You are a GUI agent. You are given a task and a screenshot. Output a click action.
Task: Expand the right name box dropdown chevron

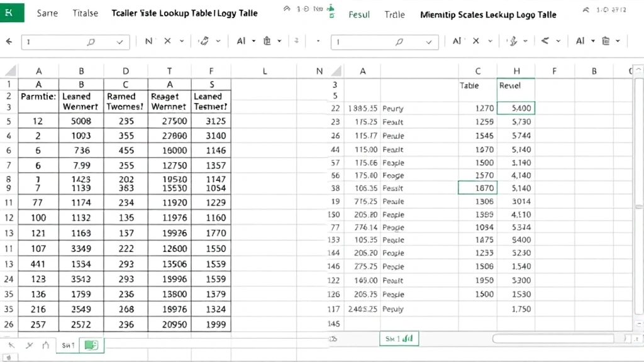pos(430,42)
